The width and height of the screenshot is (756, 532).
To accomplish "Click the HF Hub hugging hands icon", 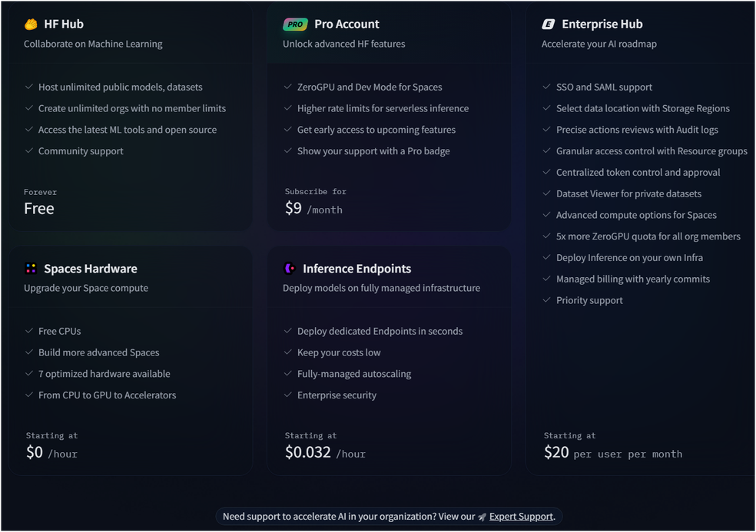I will pos(31,25).
